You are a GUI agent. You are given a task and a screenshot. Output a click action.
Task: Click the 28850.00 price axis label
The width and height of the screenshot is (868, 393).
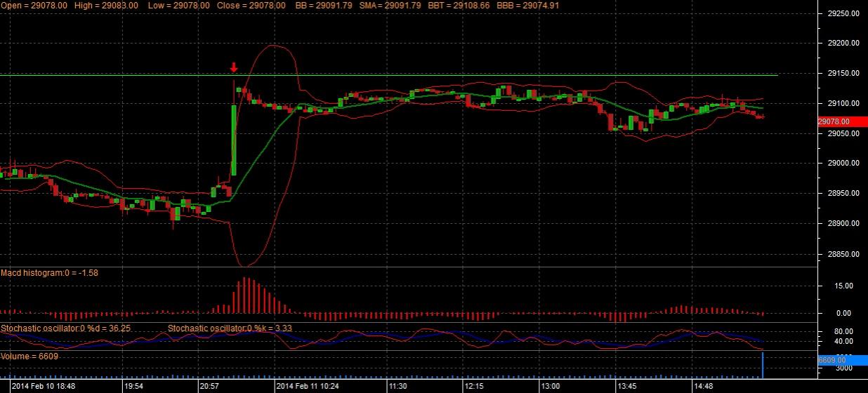844,254
